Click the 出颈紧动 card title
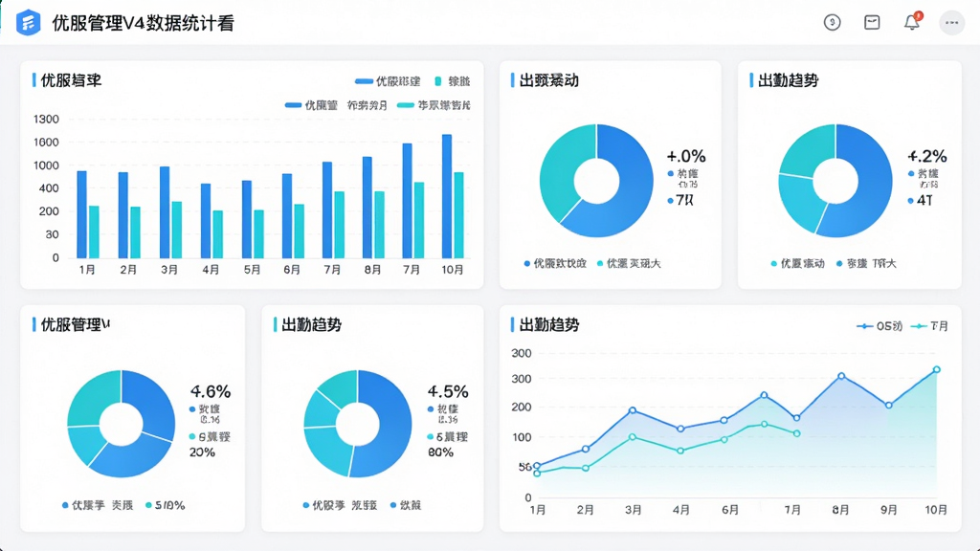980x551 pixels. [548, 80]
